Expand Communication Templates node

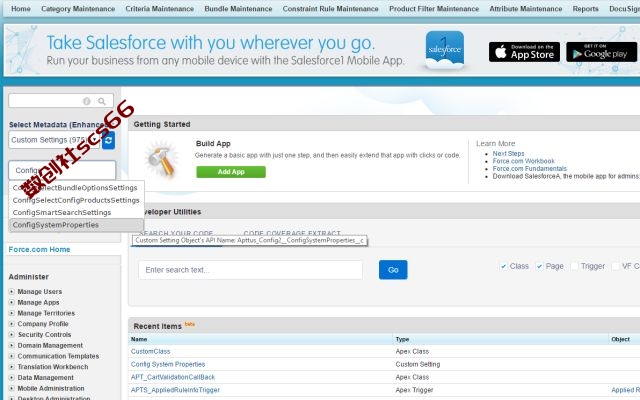coord(11,356)
